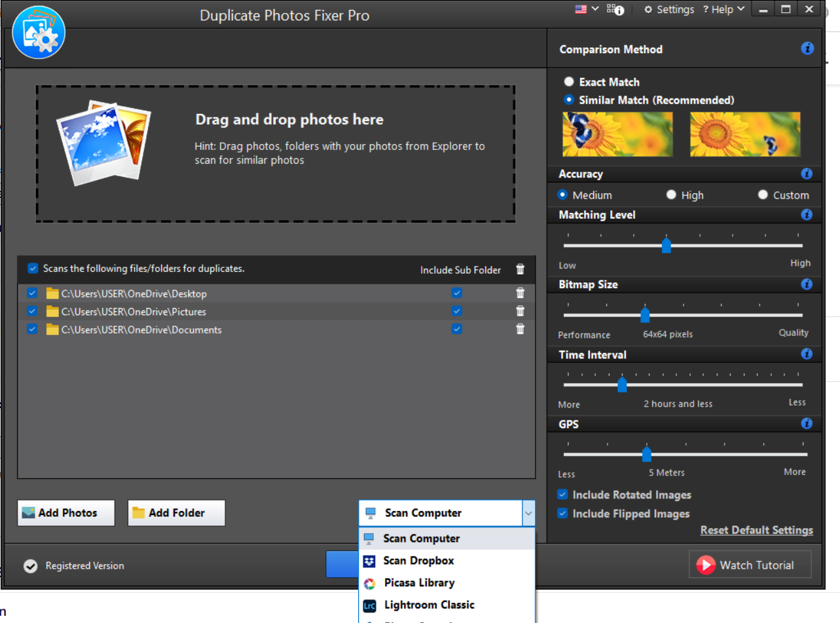Adjust the Matching Level slider handle
840x623 pixels.
[x=667, y=246]
